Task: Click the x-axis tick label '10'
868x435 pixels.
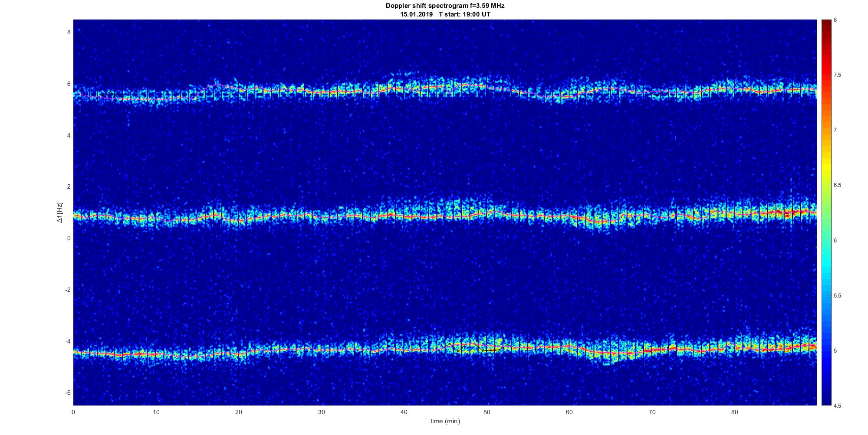Action: [156, 412]
